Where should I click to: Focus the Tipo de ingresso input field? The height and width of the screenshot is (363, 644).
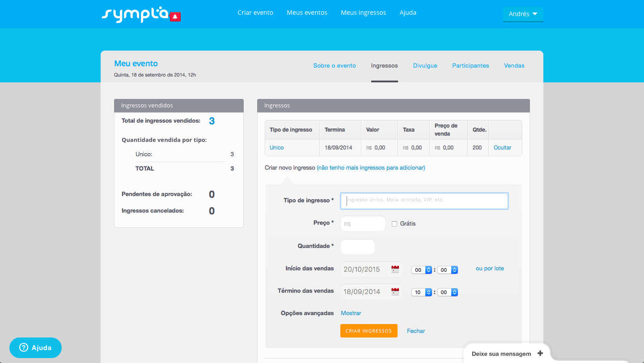(x=424, y=201)
